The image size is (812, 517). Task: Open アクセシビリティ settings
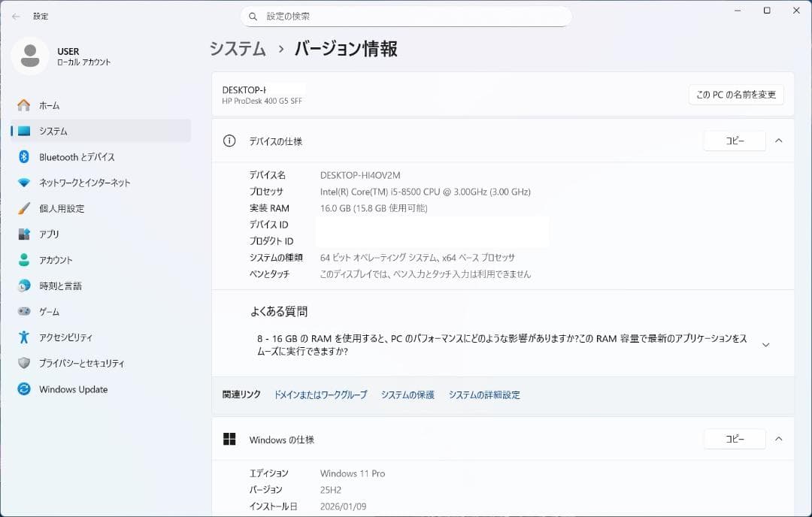click(x=65, y=337)
